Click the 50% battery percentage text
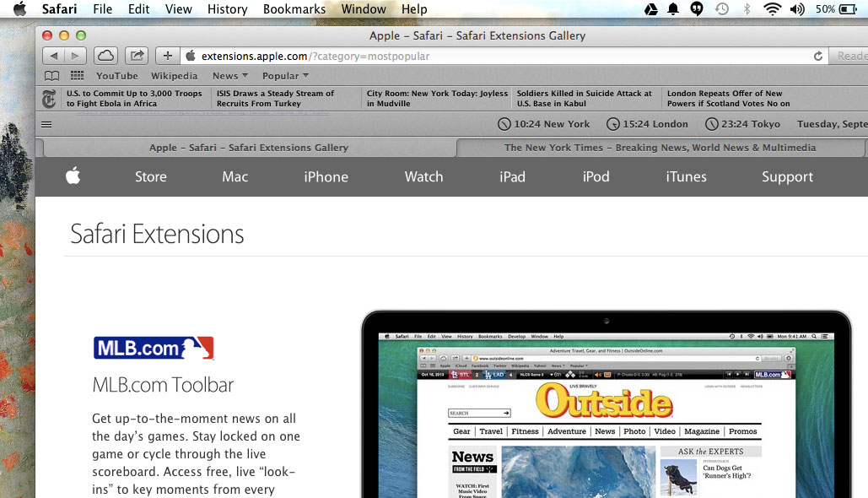The width and height of the screenshot is (868, 498). (x=825, y=9)
